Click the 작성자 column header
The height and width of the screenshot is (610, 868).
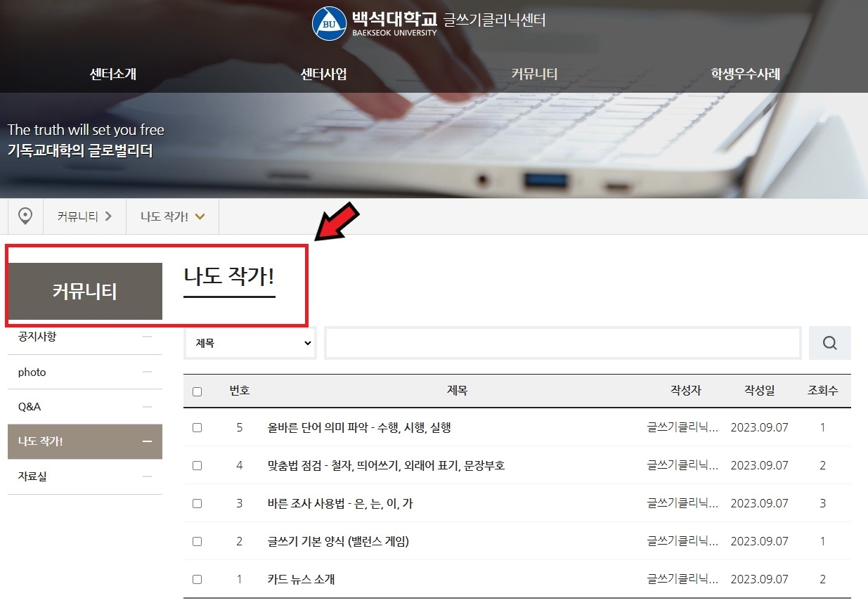click(686, 391)
